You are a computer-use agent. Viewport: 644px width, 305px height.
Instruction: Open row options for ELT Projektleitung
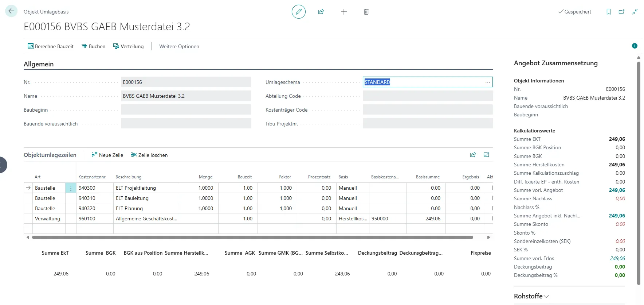click(71, 188)
